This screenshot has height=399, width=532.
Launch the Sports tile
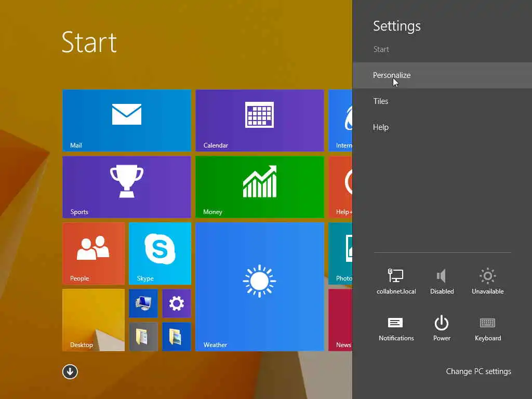[x=127, y=187]
